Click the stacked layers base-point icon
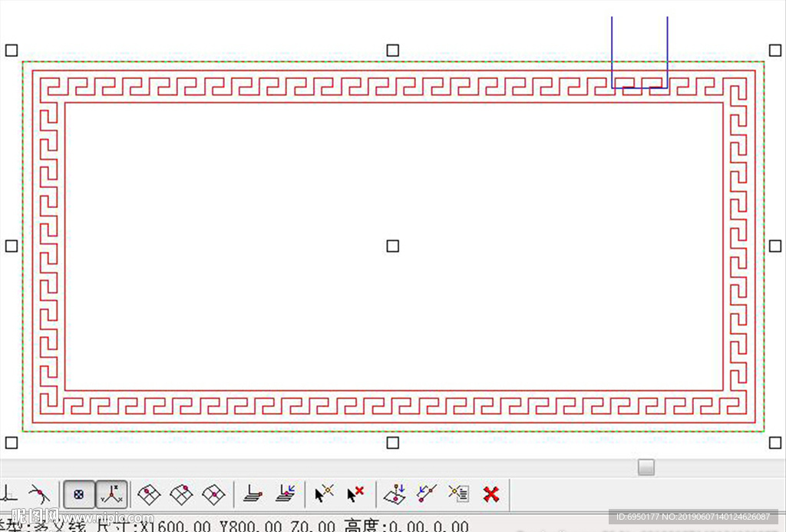This screenshot has width=786, height=532. (x=253, y=494)
